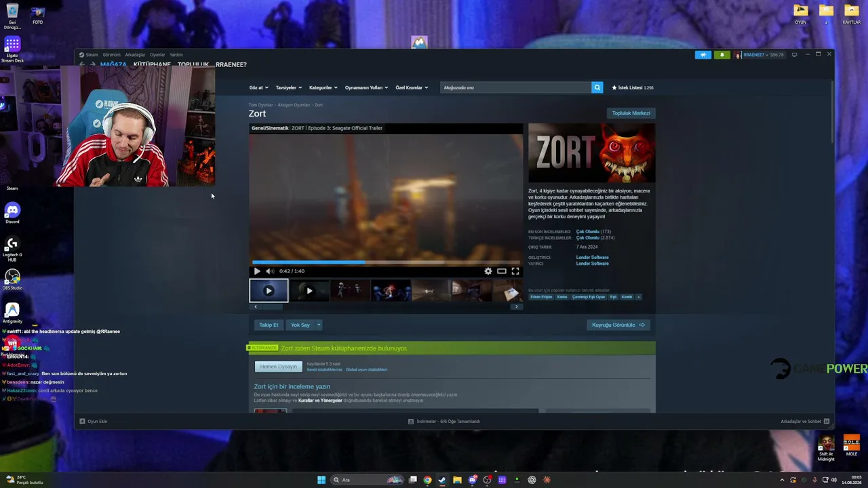Image resolution: width=868 pixels, height=488 pixels.
Task: Open the Oyunlar menu
Action: [157, 55]
